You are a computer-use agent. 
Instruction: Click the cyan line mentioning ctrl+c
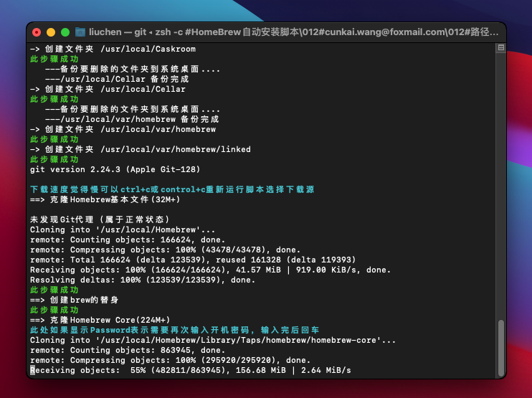pyautogui.click(x=172, y=189)
